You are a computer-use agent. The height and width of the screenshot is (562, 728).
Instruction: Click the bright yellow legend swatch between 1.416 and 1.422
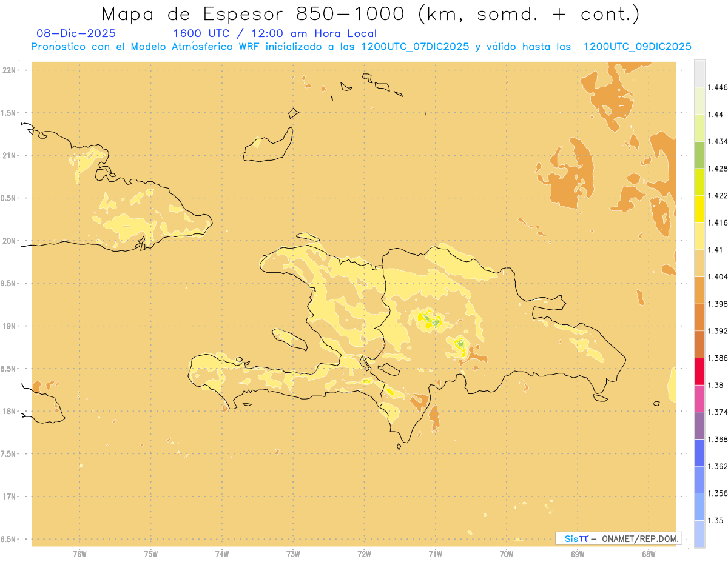click(x=699, y=209)
